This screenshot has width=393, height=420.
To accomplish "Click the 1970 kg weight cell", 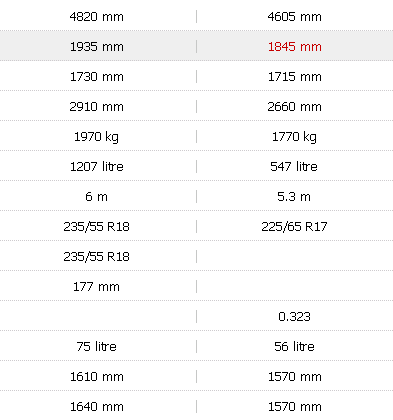I will pyautogui.click(x=96, y=137).
